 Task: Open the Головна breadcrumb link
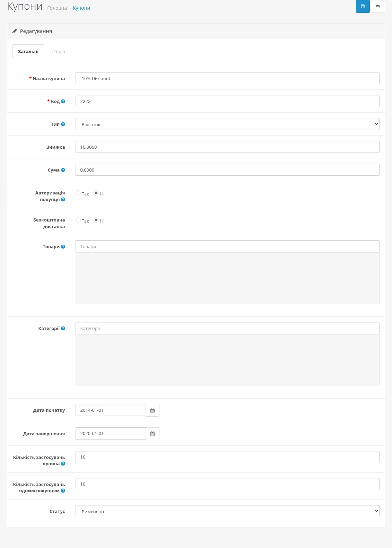point(57,8)
